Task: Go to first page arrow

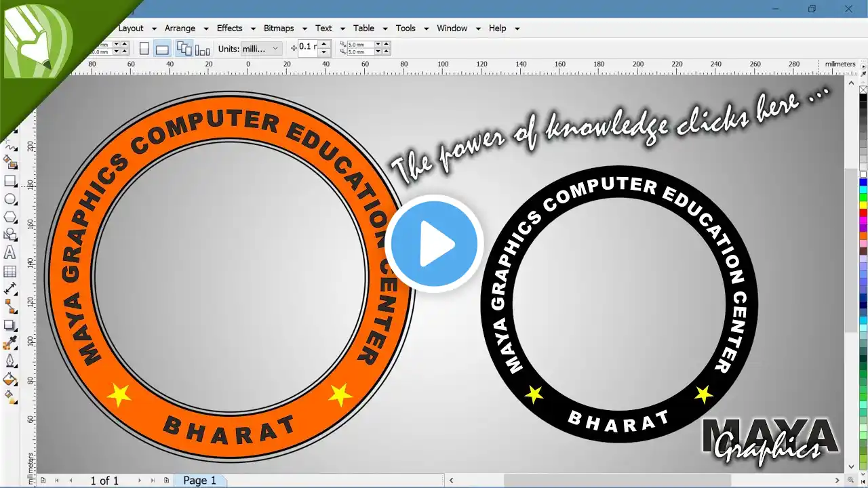Action: 56,481
